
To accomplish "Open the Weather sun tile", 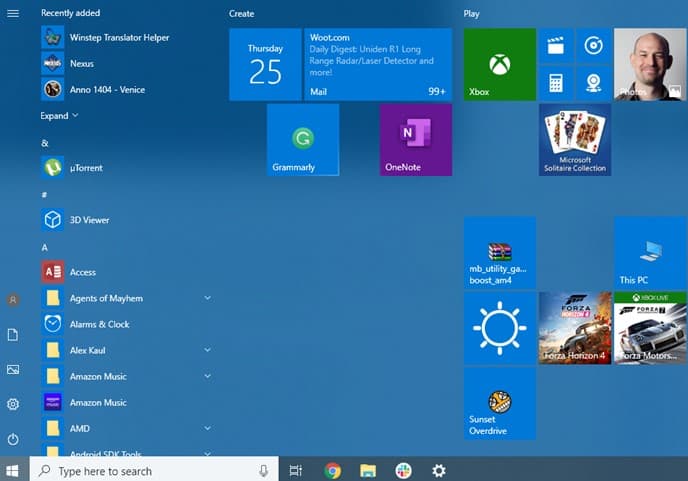I will pos(500,328).
